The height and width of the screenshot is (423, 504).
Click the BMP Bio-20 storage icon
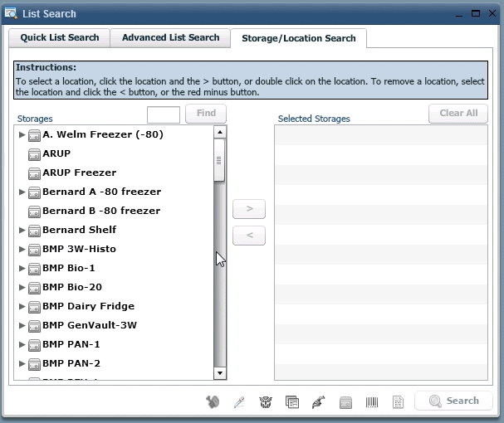(34, 288)
